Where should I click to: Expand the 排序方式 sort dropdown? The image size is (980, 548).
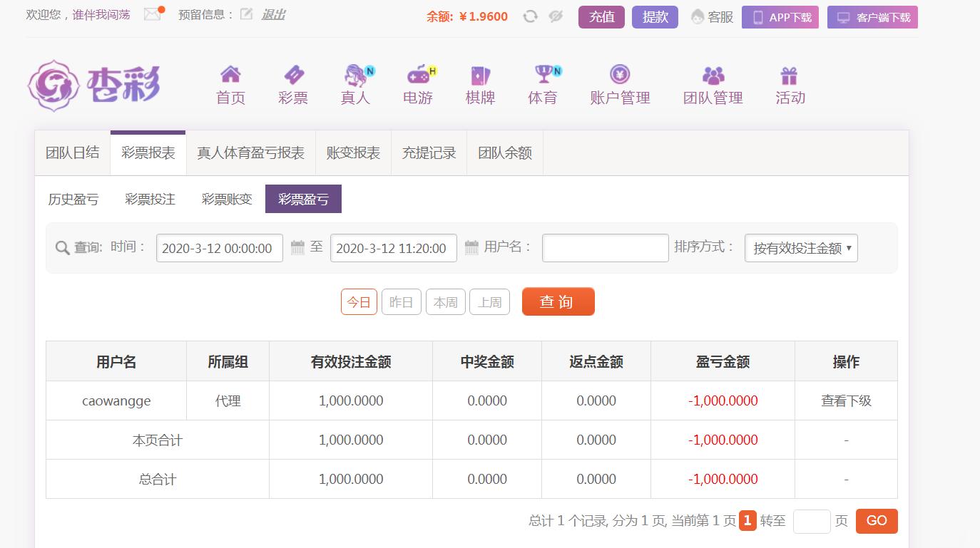pyautogui.click(x=801, y=249)
